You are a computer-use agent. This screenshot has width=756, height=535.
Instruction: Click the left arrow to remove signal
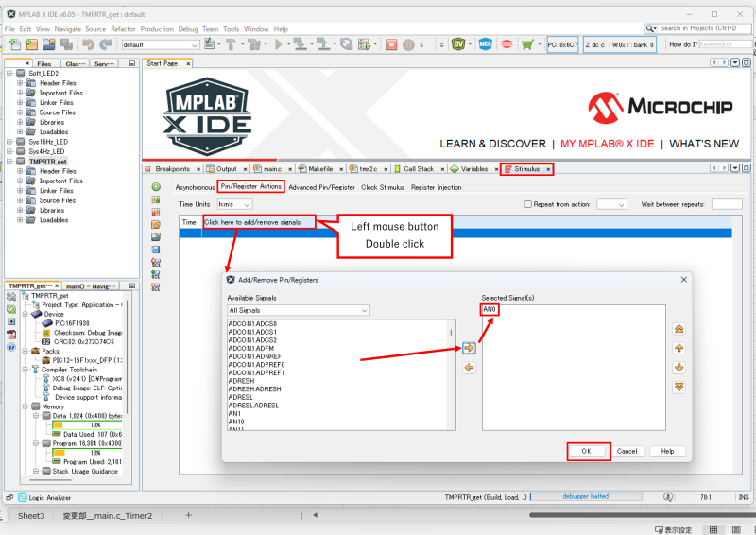[469, 368]
